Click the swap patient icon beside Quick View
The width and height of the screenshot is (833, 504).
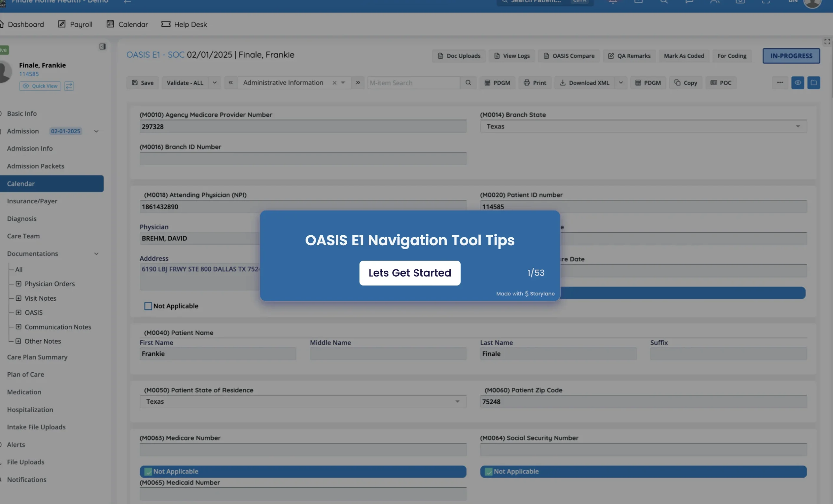tap(69, 86)
